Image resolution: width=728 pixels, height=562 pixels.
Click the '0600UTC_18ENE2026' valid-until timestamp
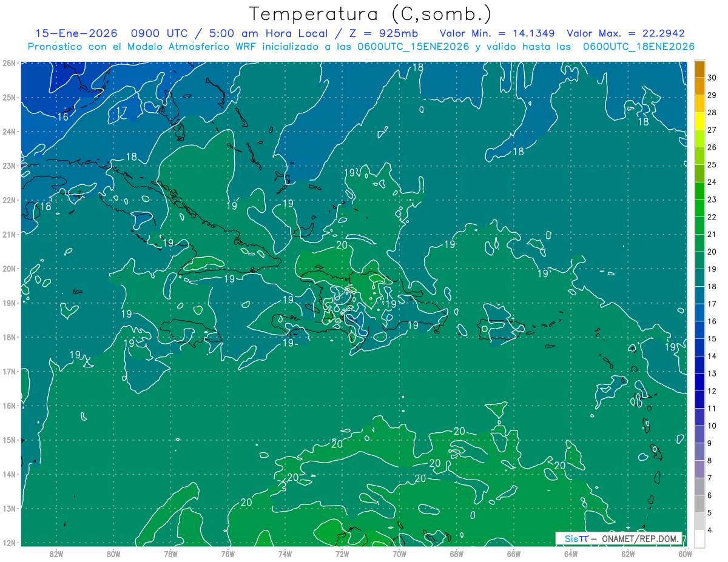pos(639,46)
